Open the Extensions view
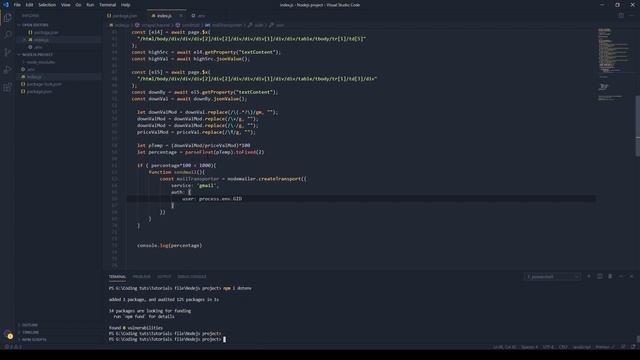The image size is (640, 360). coord(7,87)
